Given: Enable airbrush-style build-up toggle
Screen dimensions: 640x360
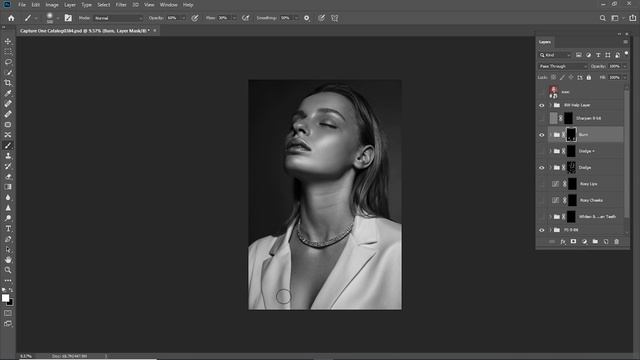Looking at the screenshot, I should (x=245, y=18).
